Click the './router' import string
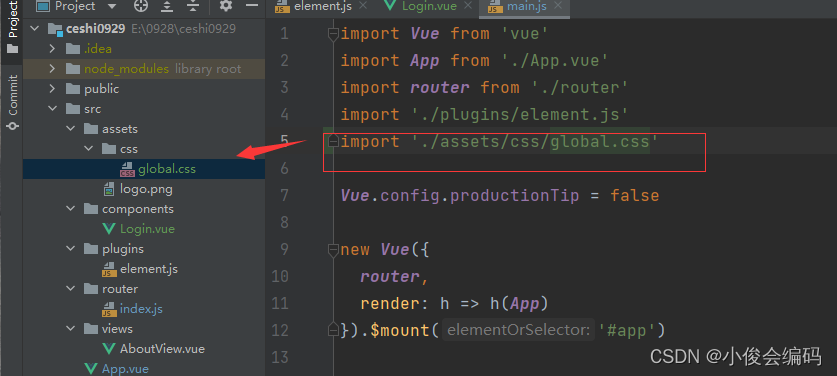This screenshot has width=837, height=376. click(x=580, y=88)
